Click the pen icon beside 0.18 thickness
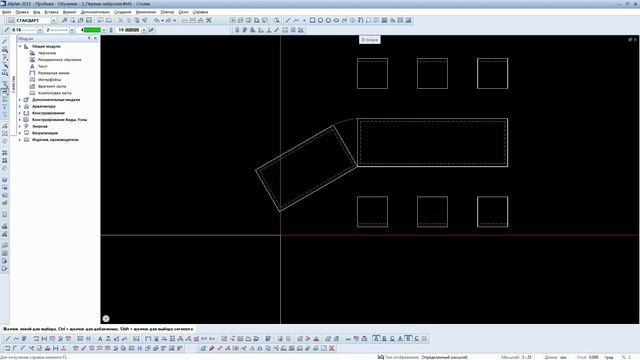This screenshot has height=360, width=640. pyautogui.click(x=7, y=30)
